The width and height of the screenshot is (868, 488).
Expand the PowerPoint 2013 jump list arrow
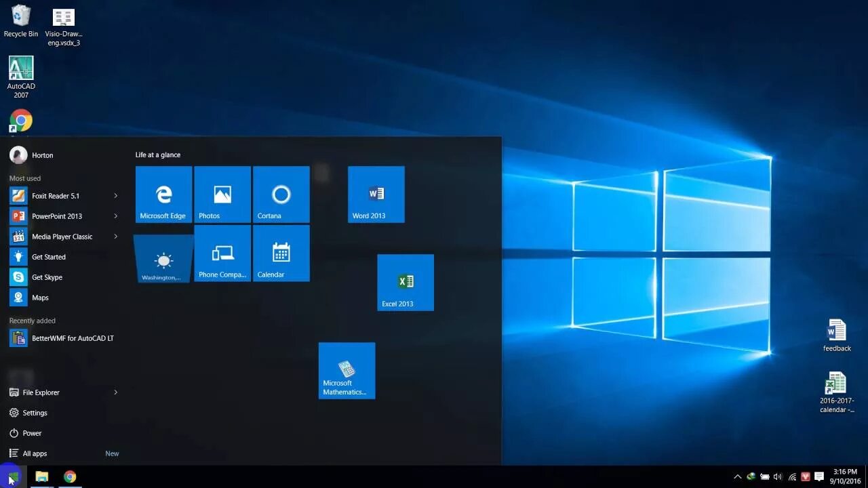[116, 216]
